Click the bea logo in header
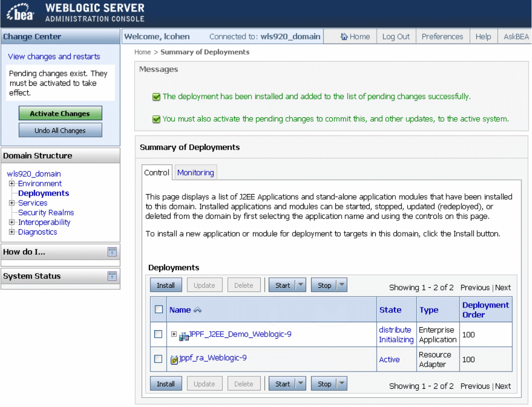The height and width of the screenshot is (407, 532). pos(20,12)
